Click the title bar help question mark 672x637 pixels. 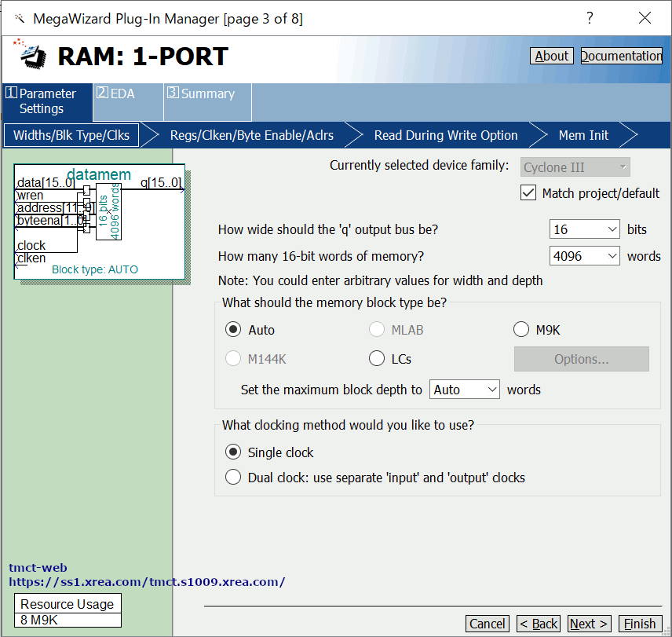click(x=590, y=18)
